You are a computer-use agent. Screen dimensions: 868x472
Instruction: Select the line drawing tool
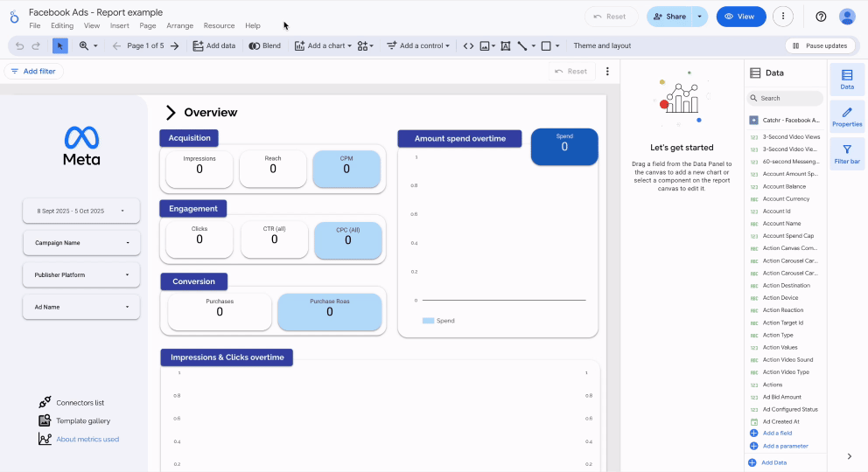pos(522,45)
